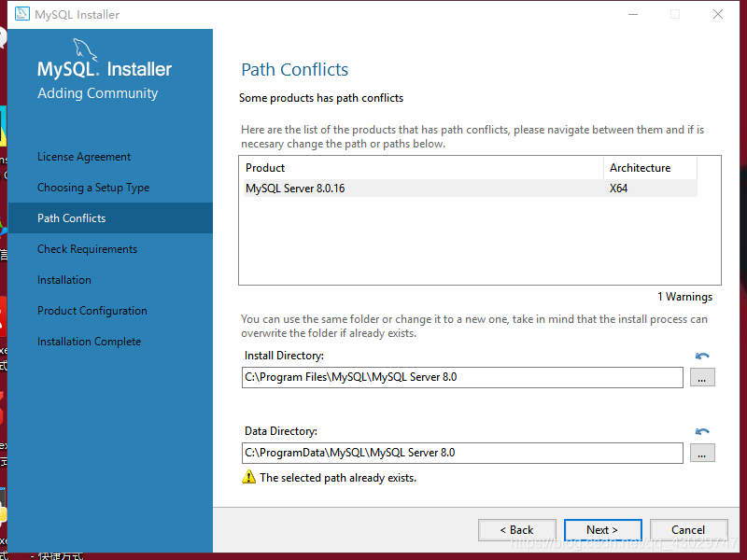Image resolution: width=747 pixels, height=560 pixels.
Task: Go Back to previous step
Action: 517,530
